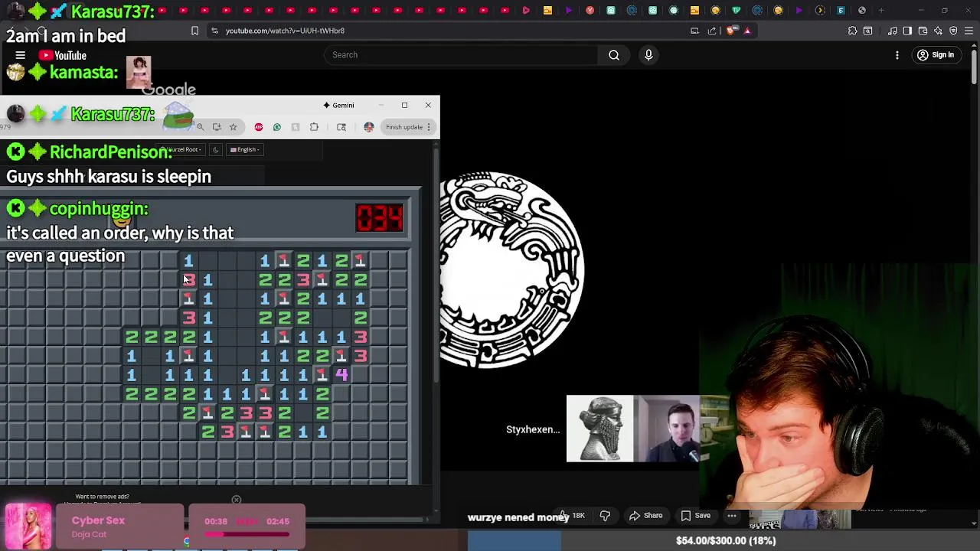The width and height of the screenshot is (980, 551).
Task: Toggle dark mode moon icon on minesweeper page
Action: (216, 149)
